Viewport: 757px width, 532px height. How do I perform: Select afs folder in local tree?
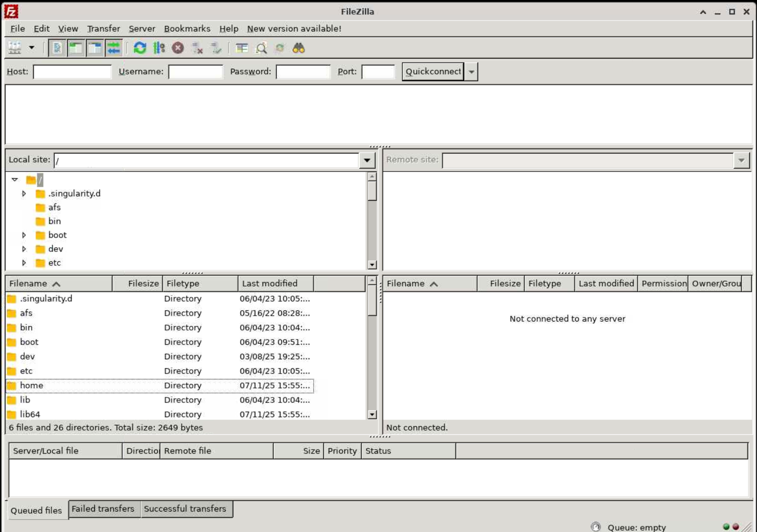point(54,207)
